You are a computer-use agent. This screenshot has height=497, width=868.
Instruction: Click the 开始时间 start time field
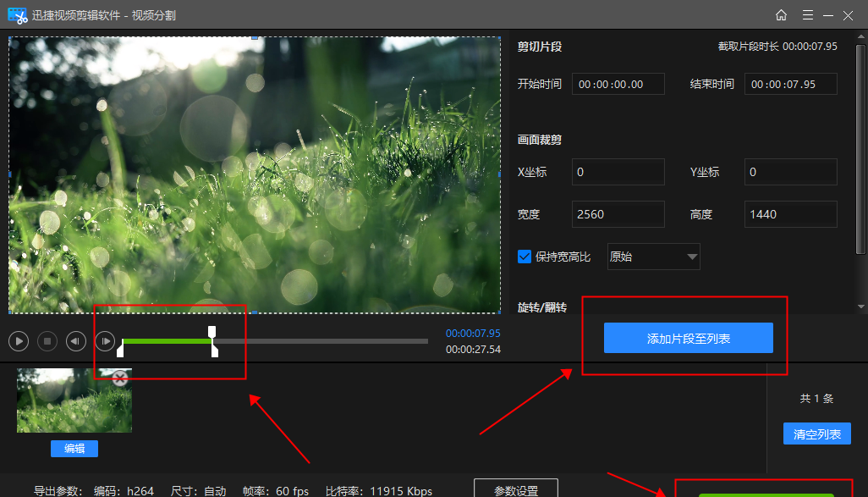pyautogui.click(x=618, y=84)
